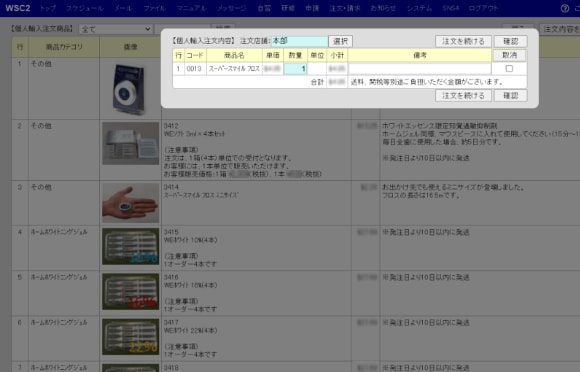The height and width of the screenshot is (372, 580).
Task: Open the スケジュール menu
Action: coord(85,8)
